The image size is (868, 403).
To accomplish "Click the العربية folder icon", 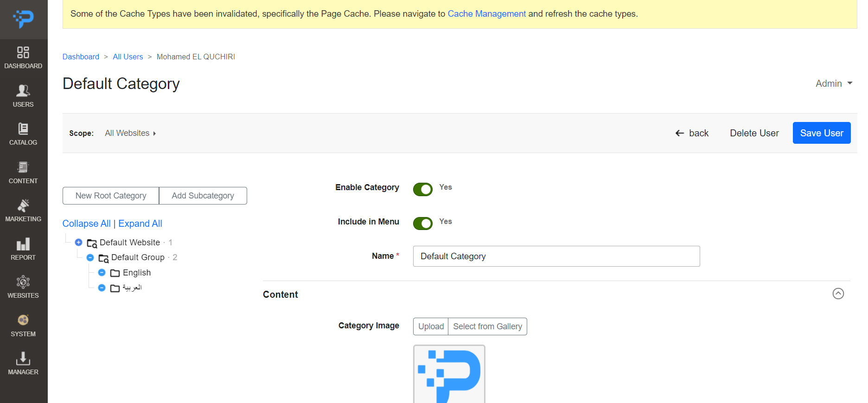I will pos(115,288).
